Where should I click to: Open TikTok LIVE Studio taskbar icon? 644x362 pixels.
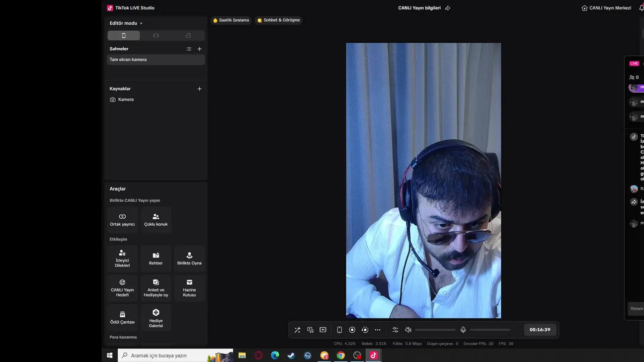[373, 355]
